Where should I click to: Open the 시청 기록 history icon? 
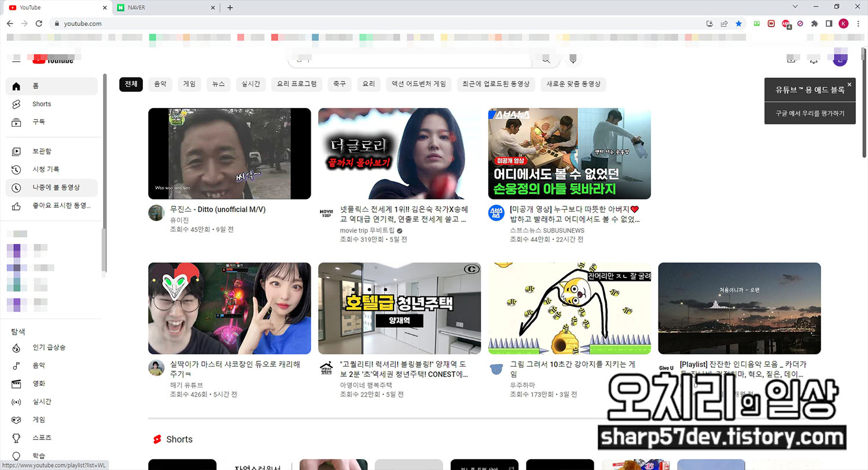(x=16, y=169)
